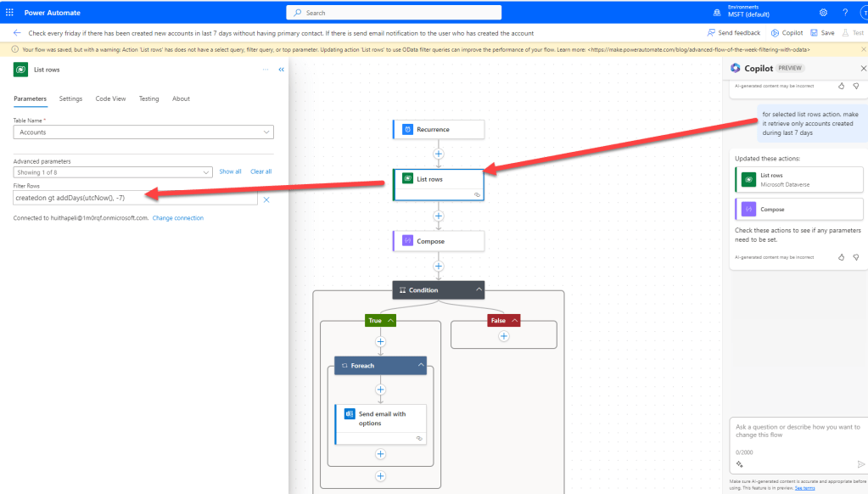Screen dimensions: 868x494
Task: Click the Copilot send message arrow
Action: (x=861, y=464)
